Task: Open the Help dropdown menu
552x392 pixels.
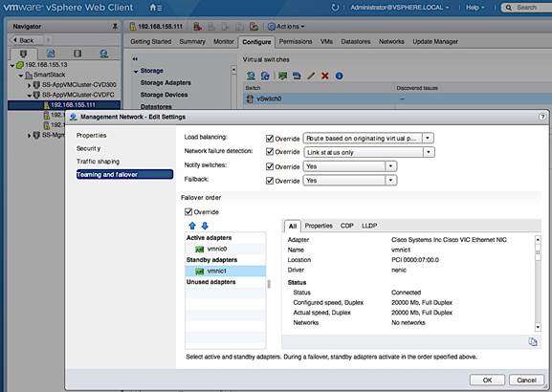Action: (x=475, y=8)
